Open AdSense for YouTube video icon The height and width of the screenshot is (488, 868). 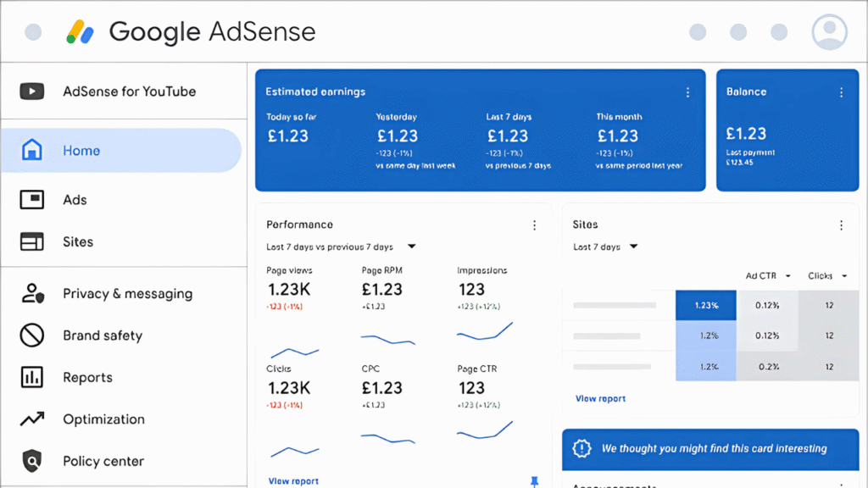(x=32, y=91)
